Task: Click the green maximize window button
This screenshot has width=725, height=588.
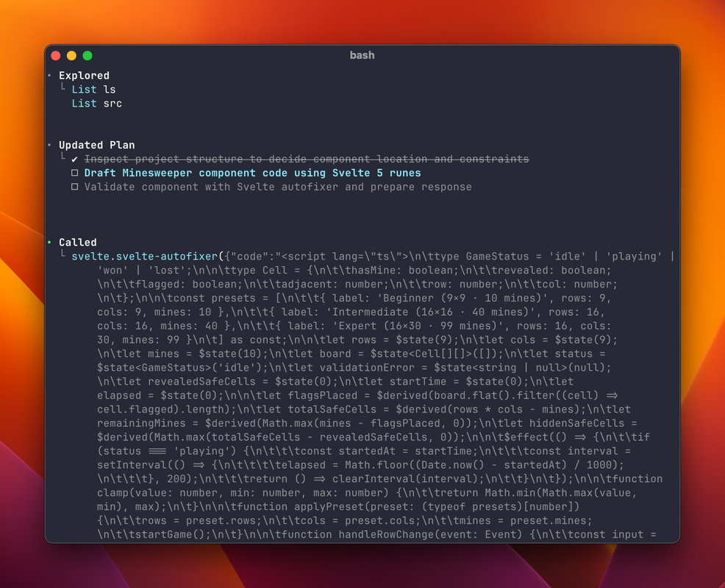Action: coord(87,55)
